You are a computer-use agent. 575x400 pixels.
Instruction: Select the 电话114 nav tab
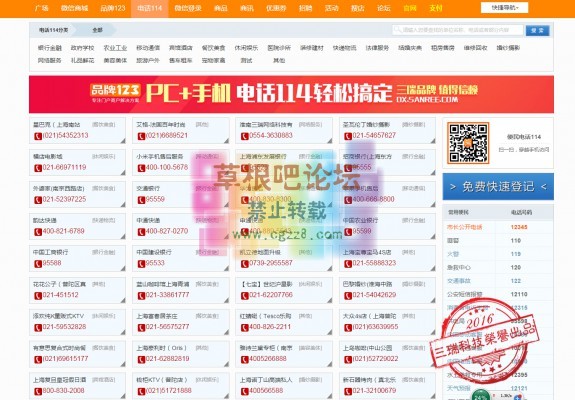[x=150, y=8]
